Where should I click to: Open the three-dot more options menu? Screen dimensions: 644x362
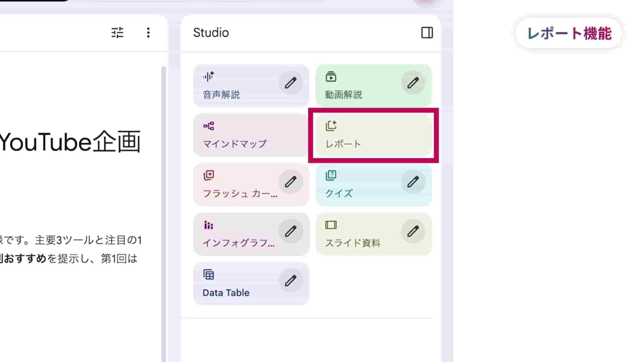click(x=148, y=33)
